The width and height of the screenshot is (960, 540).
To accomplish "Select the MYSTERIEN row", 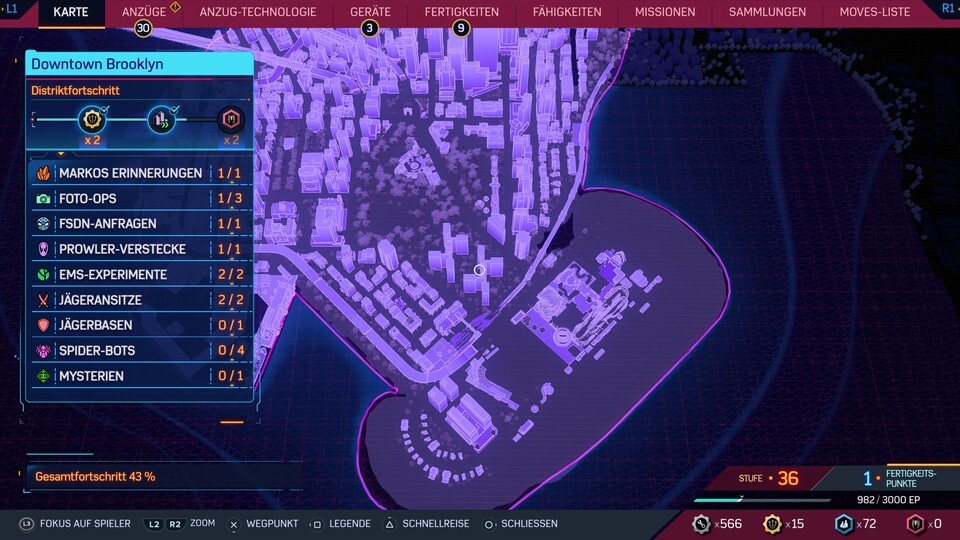I will pos(140,376).
